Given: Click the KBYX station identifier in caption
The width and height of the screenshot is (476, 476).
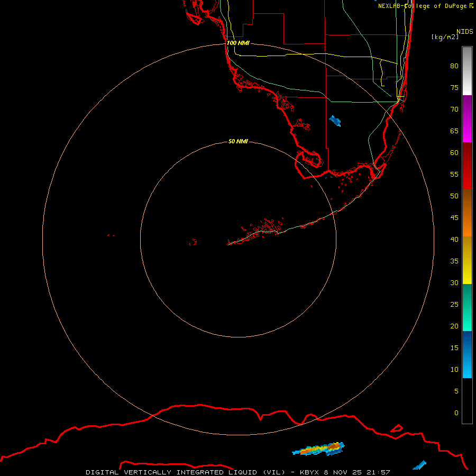Looking at the screenshot, I should point(309,472).
